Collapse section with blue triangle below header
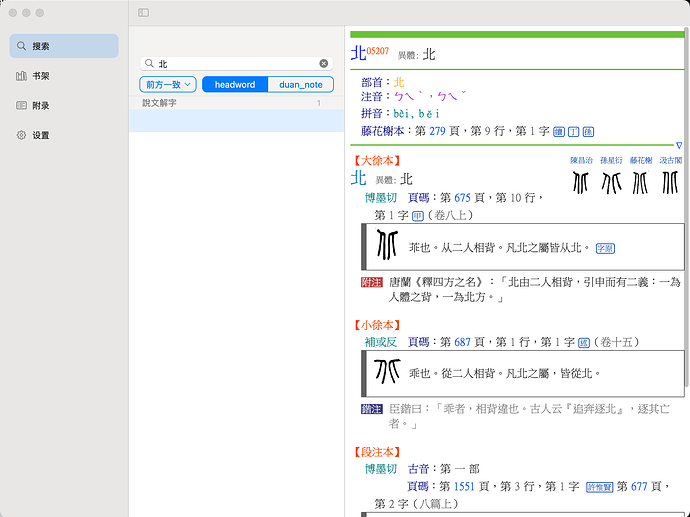 click(x=679, y=145)
